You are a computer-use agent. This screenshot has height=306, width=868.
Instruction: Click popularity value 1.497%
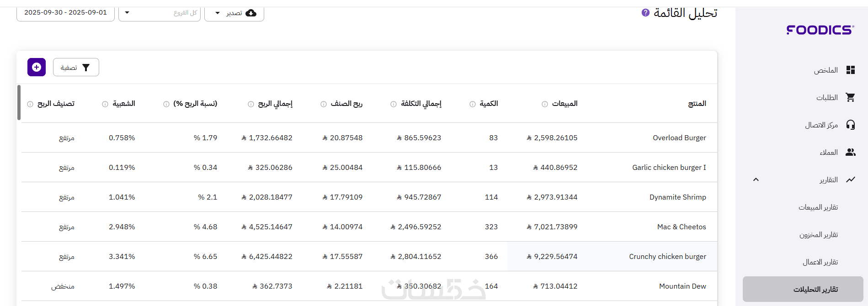point(122,286)
